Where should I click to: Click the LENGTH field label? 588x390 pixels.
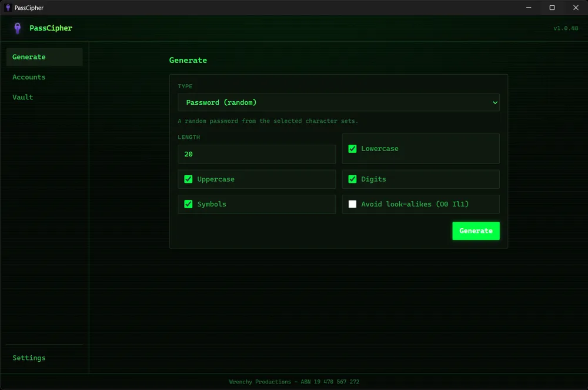[189, 137]
